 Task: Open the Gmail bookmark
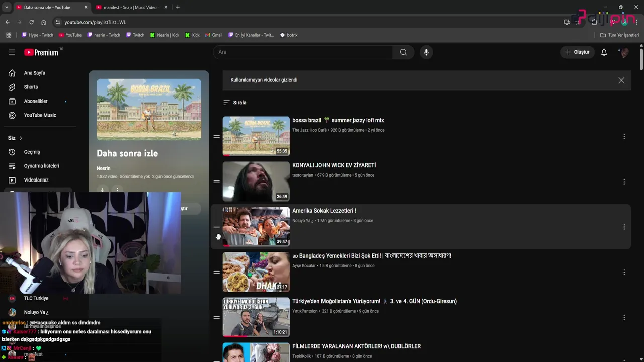coord(214,35)
